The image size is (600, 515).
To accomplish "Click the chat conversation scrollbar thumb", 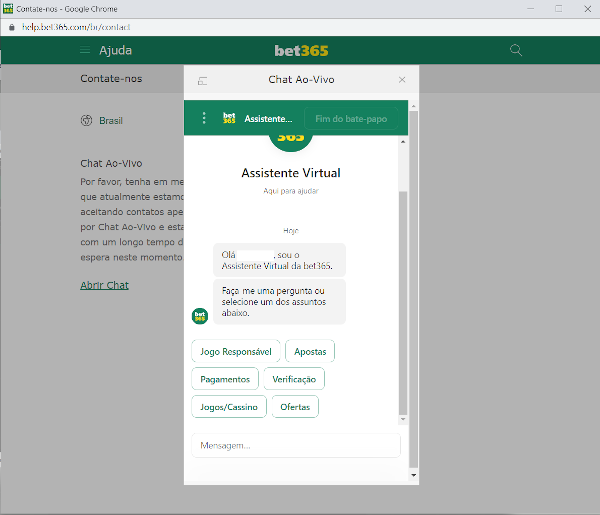I will (x=403, y=302).
